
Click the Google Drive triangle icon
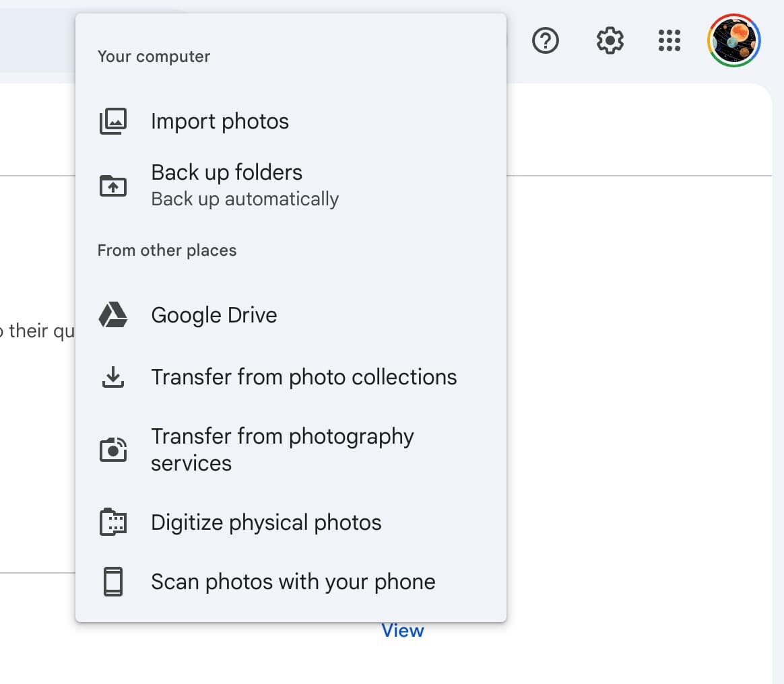point(113,314)
